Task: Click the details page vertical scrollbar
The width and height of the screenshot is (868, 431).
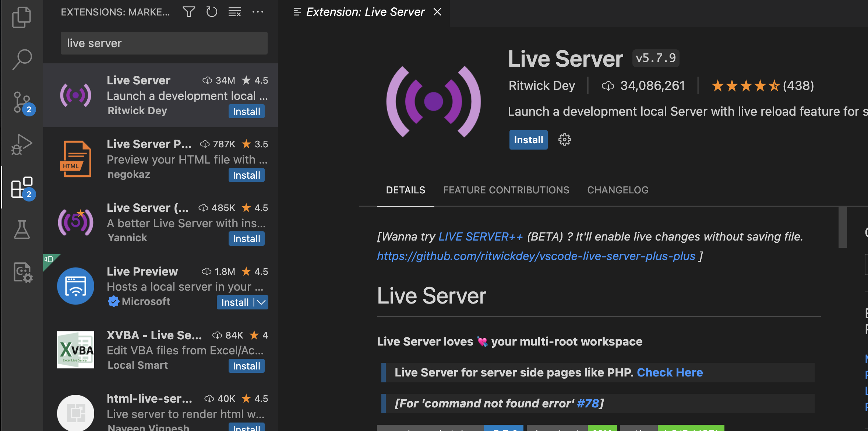Action: click(842, 227)
